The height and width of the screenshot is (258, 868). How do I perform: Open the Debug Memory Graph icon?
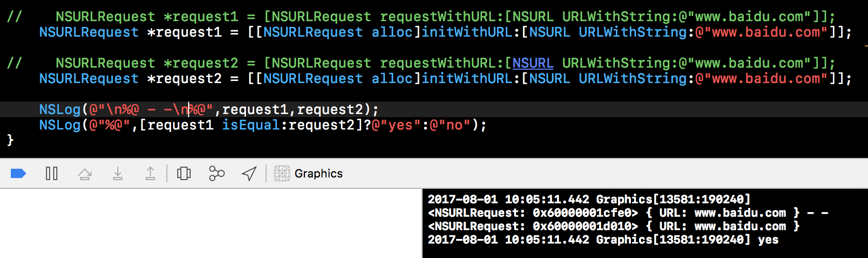click(x=216, y=173)
